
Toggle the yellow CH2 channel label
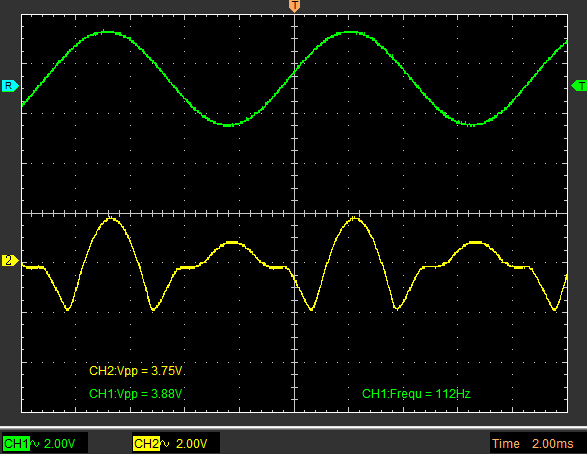click(146, 444)
